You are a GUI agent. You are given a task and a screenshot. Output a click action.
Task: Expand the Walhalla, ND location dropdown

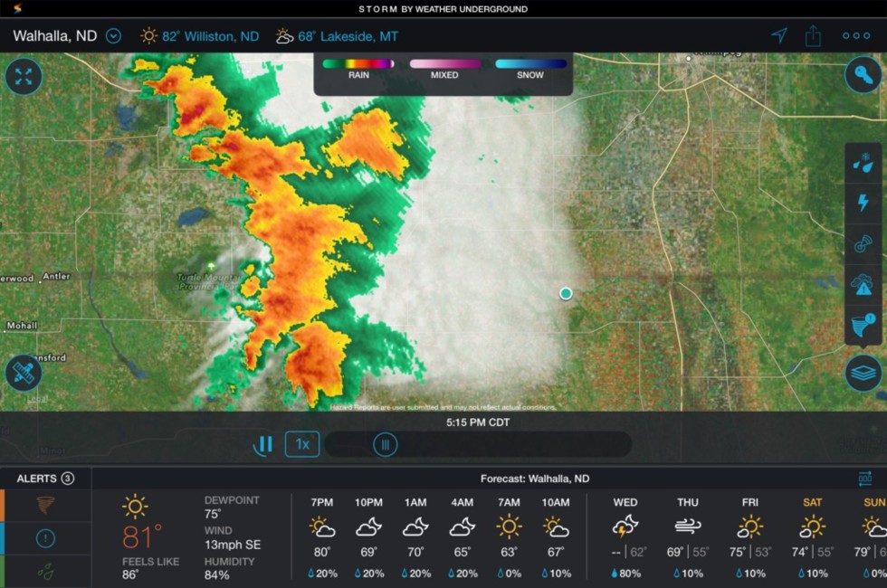pos(113,36)
